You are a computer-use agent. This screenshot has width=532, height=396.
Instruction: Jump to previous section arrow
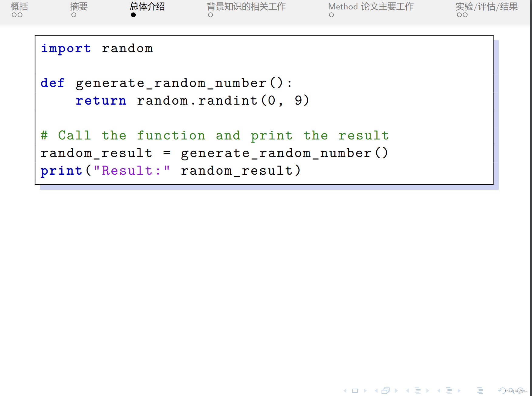coord(439,391)
